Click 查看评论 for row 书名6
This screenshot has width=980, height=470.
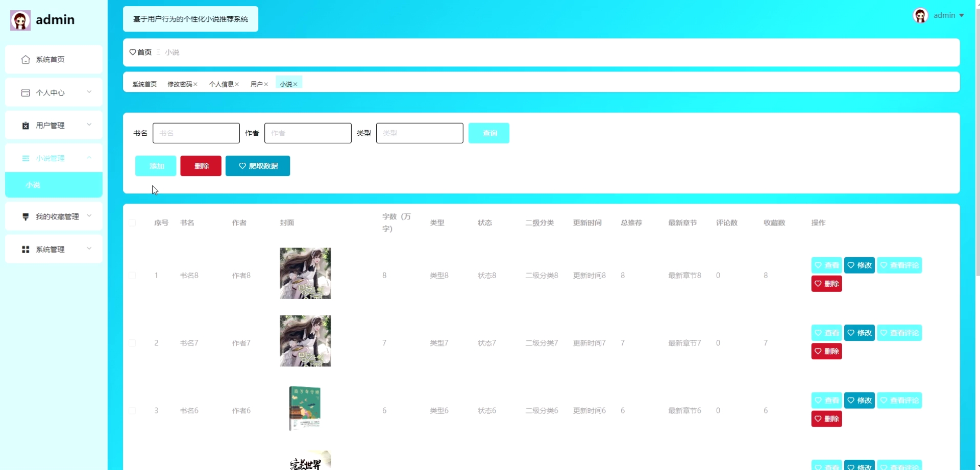899,401
